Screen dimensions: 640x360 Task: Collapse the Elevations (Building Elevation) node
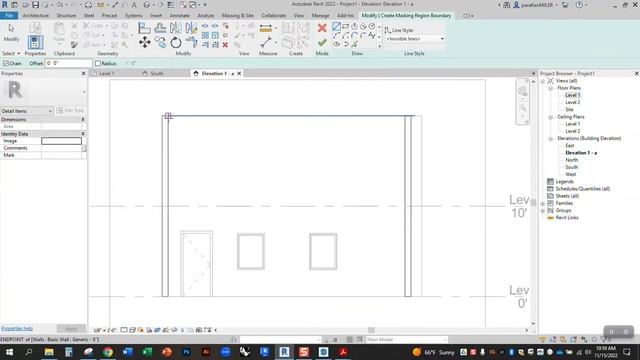tap(551, 138)
